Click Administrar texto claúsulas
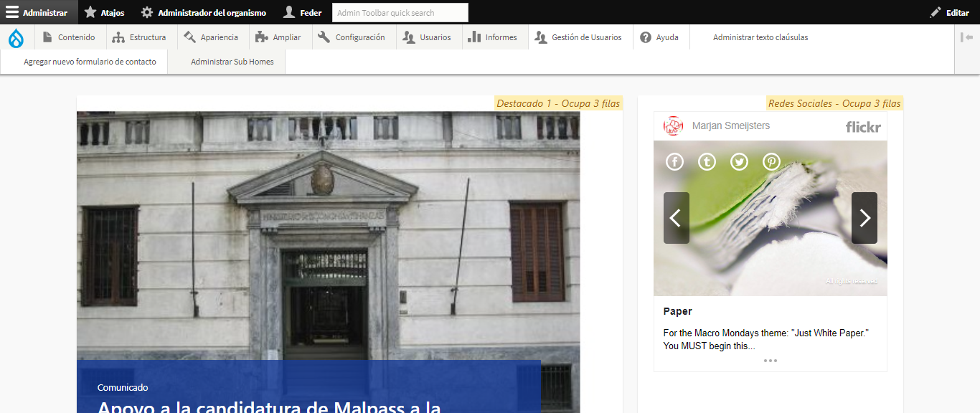This screenshot has width=980, height=413. click(760, 37)
